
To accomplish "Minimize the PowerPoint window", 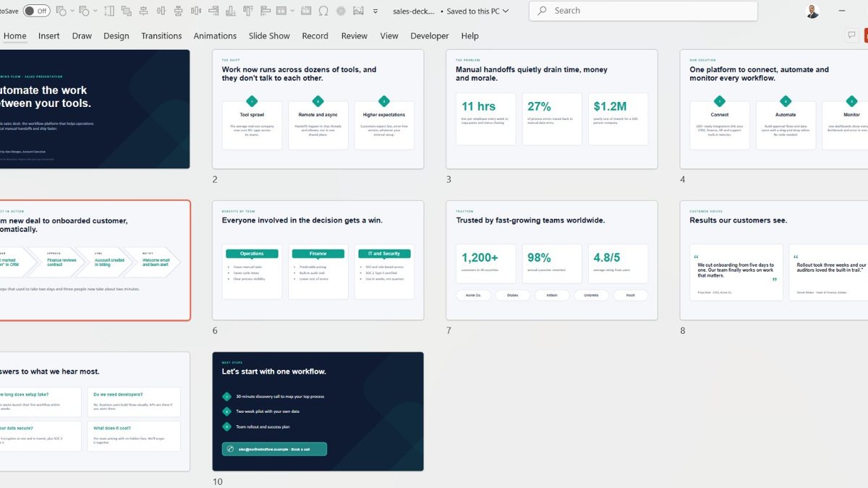I will tap(842, 11).
